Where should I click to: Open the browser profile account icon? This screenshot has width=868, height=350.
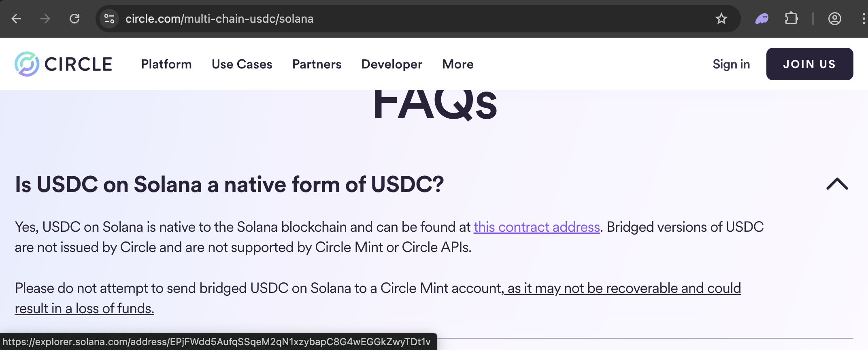point(836,19)
